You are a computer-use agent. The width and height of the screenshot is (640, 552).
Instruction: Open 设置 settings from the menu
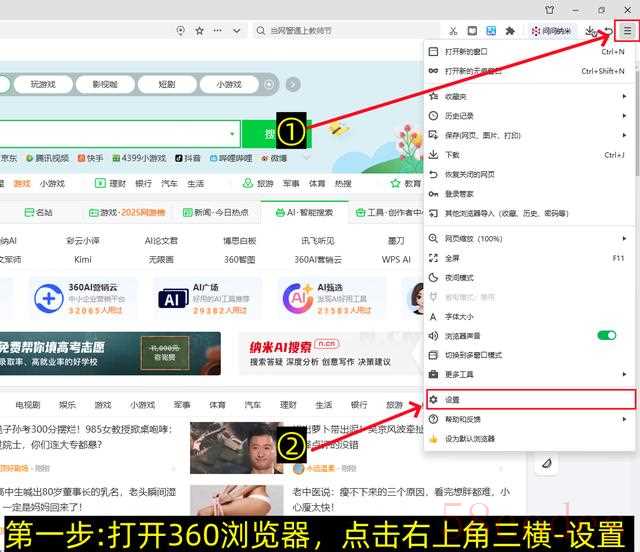click(531, 400)
